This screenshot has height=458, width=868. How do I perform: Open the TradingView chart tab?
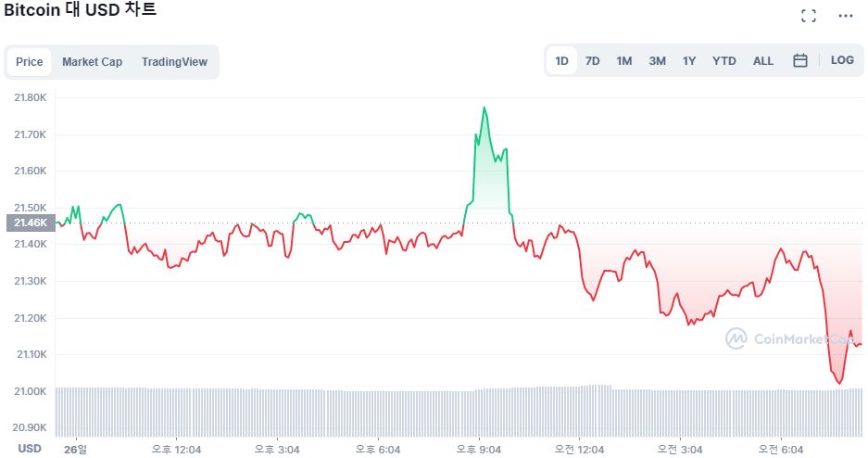(x=174, y=62)
